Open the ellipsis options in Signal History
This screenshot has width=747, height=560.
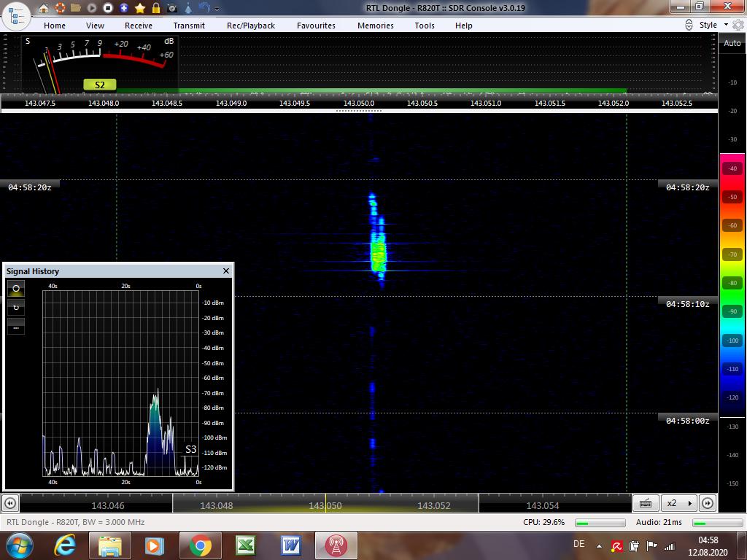[16, 327]
